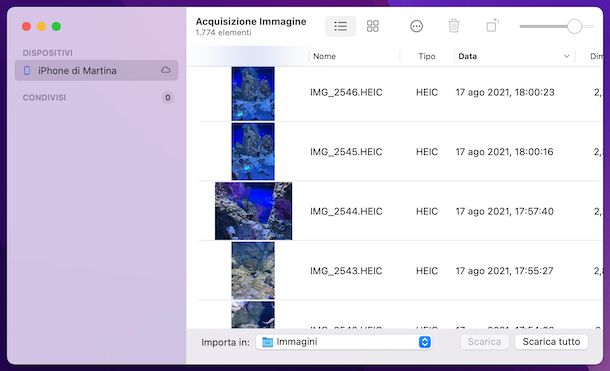Click date 17 ago 2021, 17:55:27
This screenshot has height=371, width=610.
504,271
